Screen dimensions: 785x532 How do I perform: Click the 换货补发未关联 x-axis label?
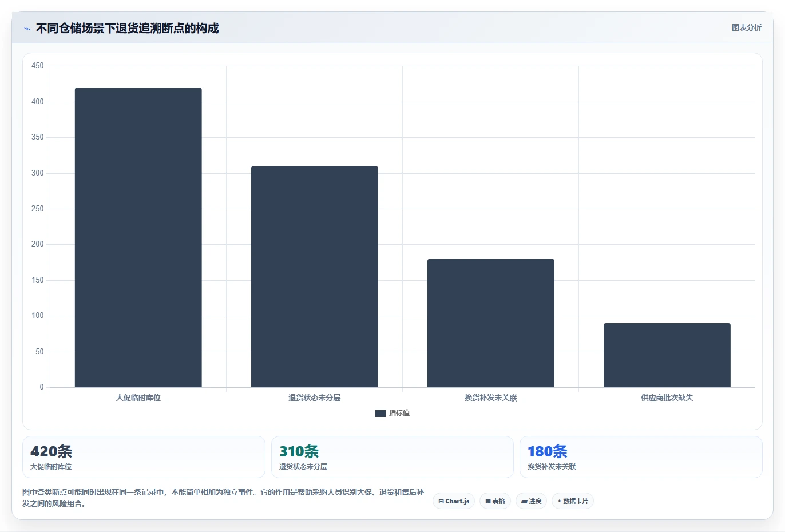[x=490, y=398]
